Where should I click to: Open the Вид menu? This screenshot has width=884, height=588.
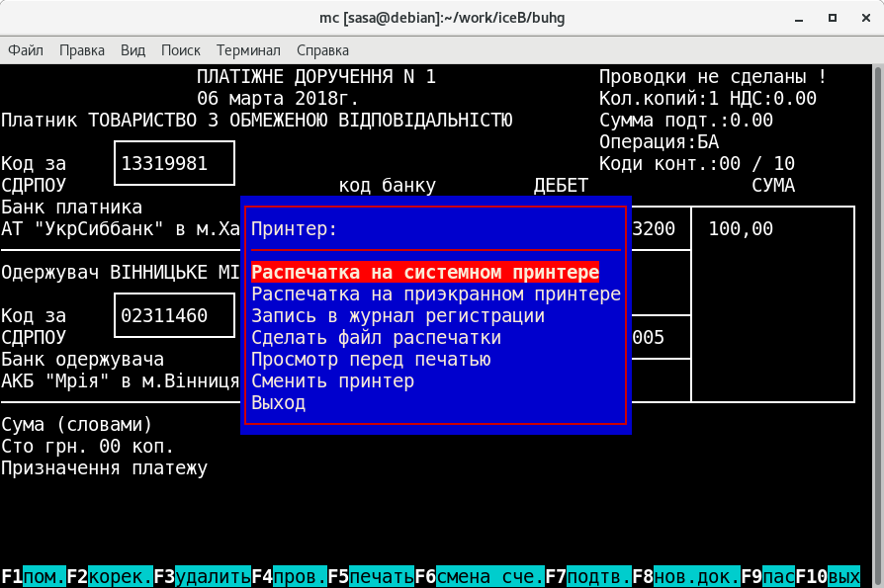[x=133, y=50]
